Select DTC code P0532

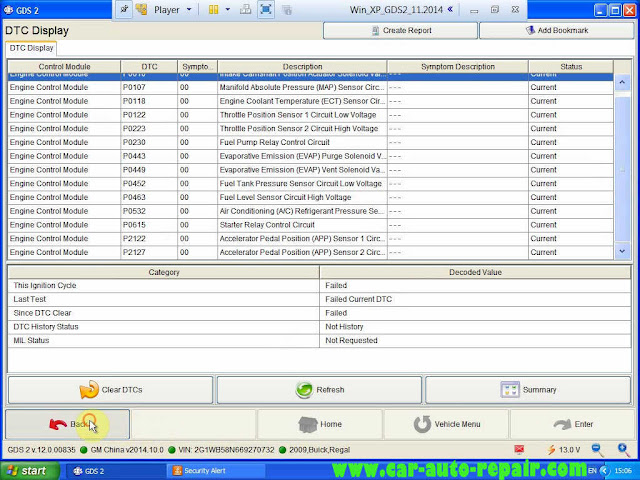134,211
